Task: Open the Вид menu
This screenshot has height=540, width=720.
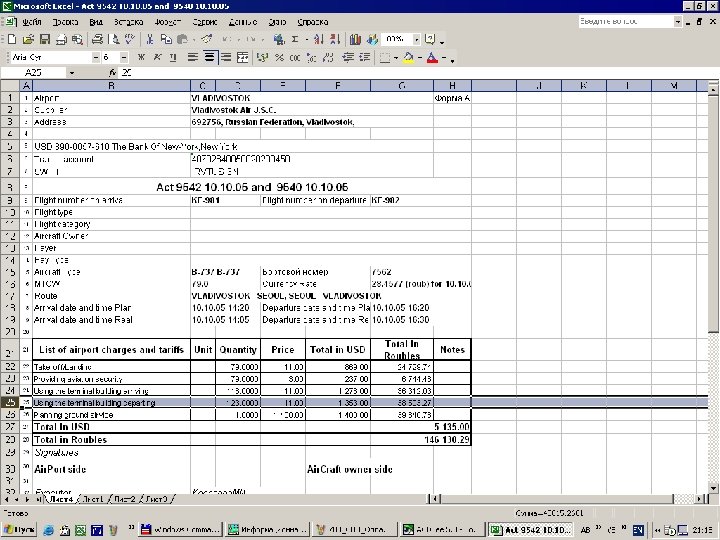Action: 96,22
